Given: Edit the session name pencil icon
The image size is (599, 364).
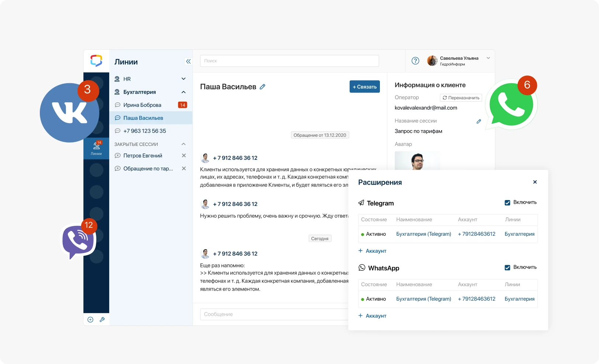Looking at the screenshot, I should pos(479,121).
